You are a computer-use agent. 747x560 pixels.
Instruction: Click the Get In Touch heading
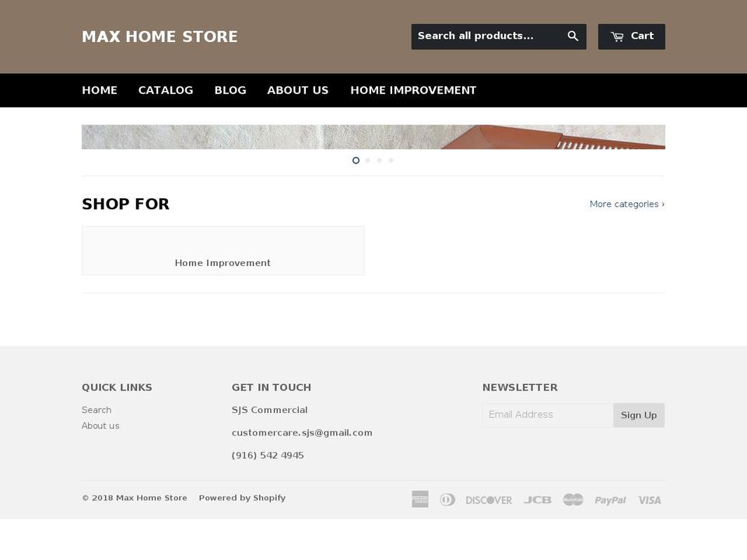click(x=272, y=387)
